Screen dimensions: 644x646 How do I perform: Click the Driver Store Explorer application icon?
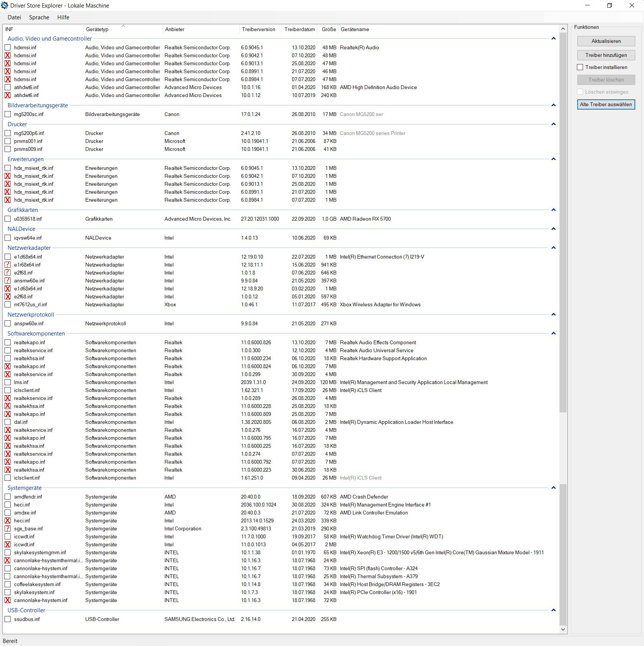(5, 5)
